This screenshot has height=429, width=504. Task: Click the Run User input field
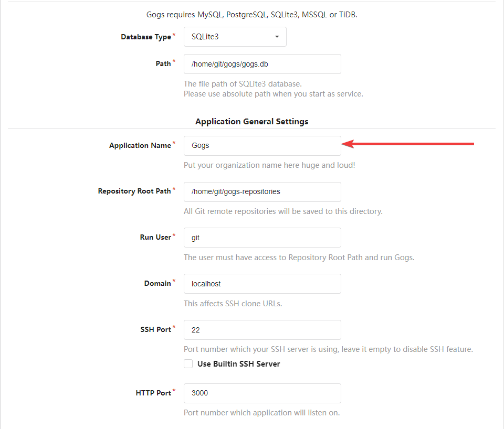point(262,238)
